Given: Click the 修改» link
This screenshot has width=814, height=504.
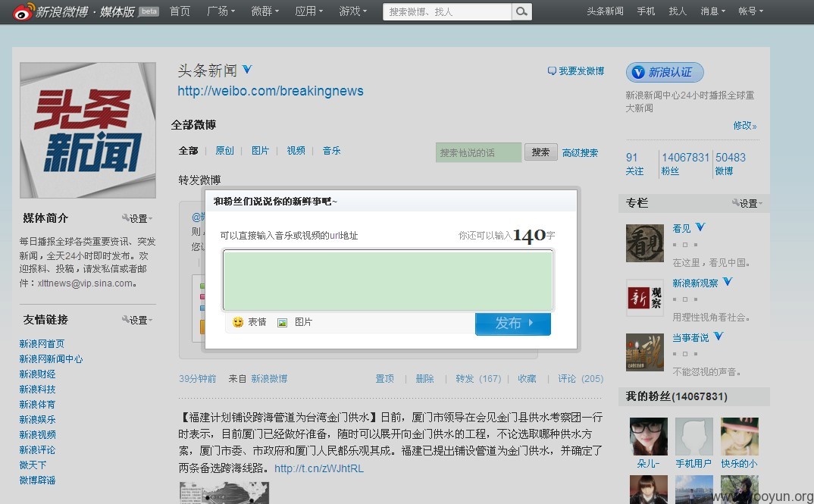Looking at the screenshot, I should click(x=745, y=125).
